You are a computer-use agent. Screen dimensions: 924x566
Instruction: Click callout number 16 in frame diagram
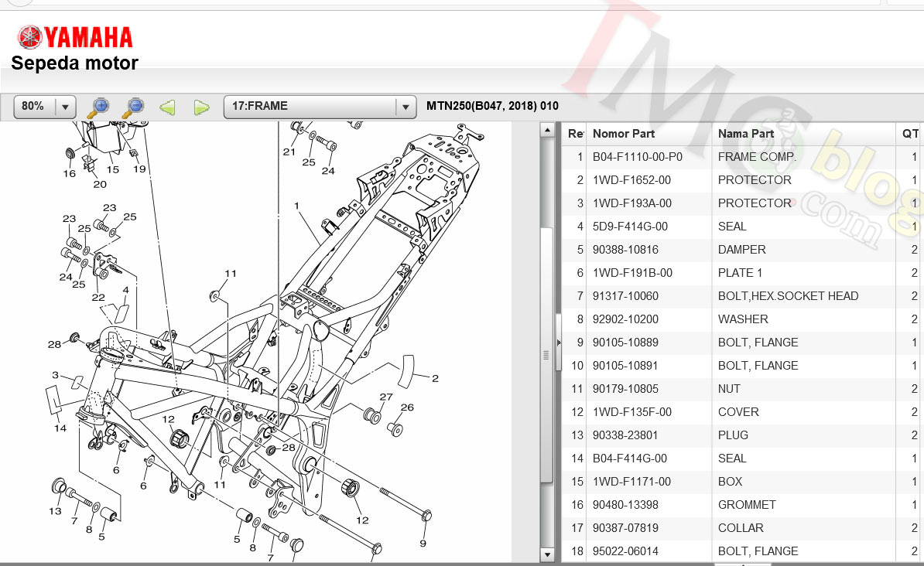click(69, 173)
